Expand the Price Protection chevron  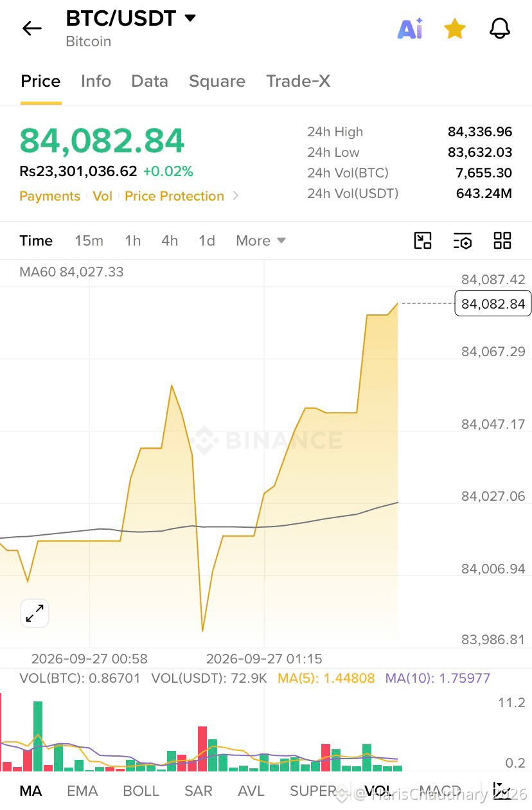pyautogui.click(x=236, y=195)
